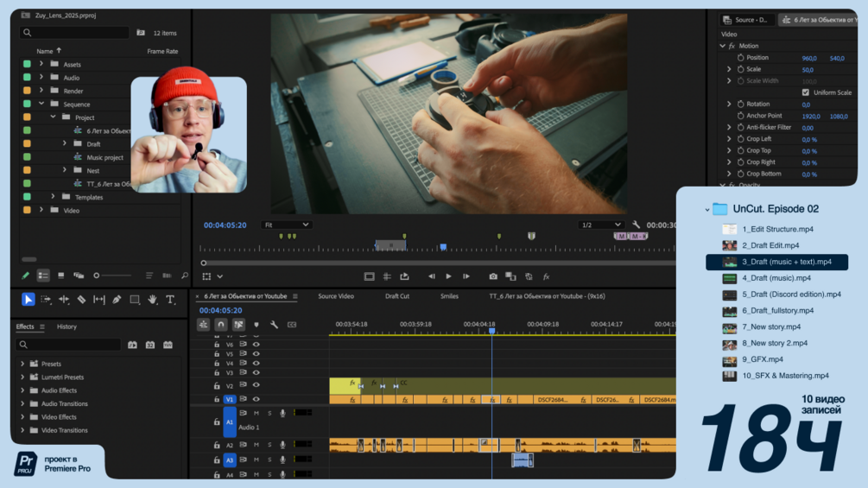Image resolution: width=868 pixels, height=488 pixels.
Task: Select the Track Select Forward tool
Action: point(46,300)
